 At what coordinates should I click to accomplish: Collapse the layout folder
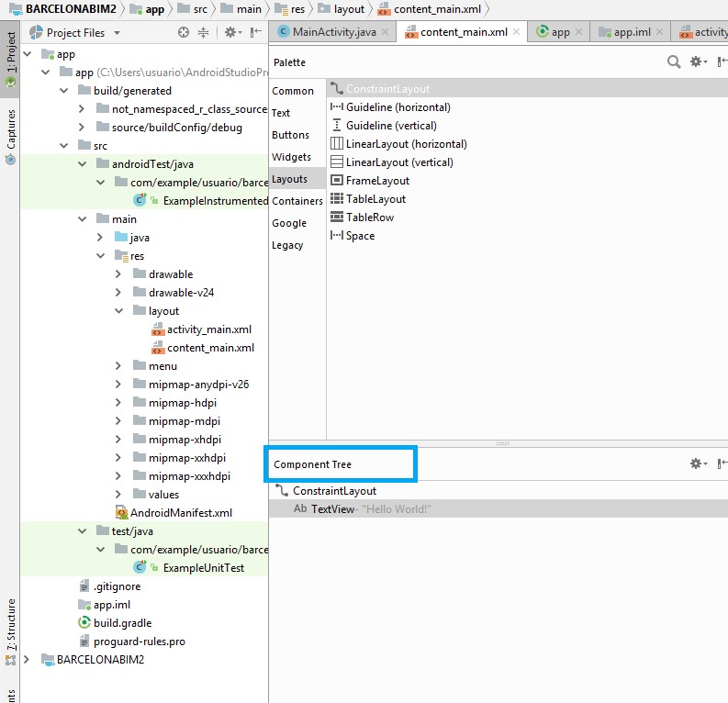click(118, 311)
